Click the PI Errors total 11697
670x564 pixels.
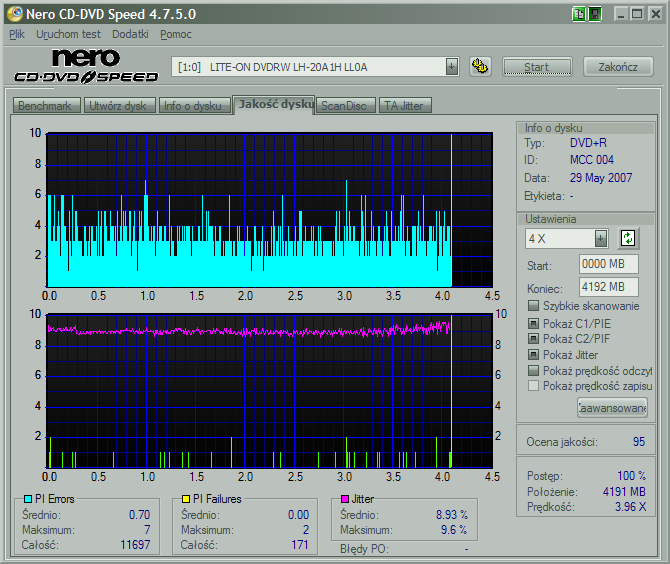[135, 545]
